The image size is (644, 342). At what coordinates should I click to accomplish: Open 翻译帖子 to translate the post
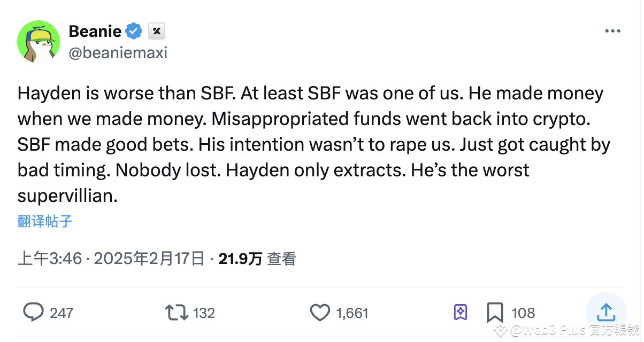[44, 221]
